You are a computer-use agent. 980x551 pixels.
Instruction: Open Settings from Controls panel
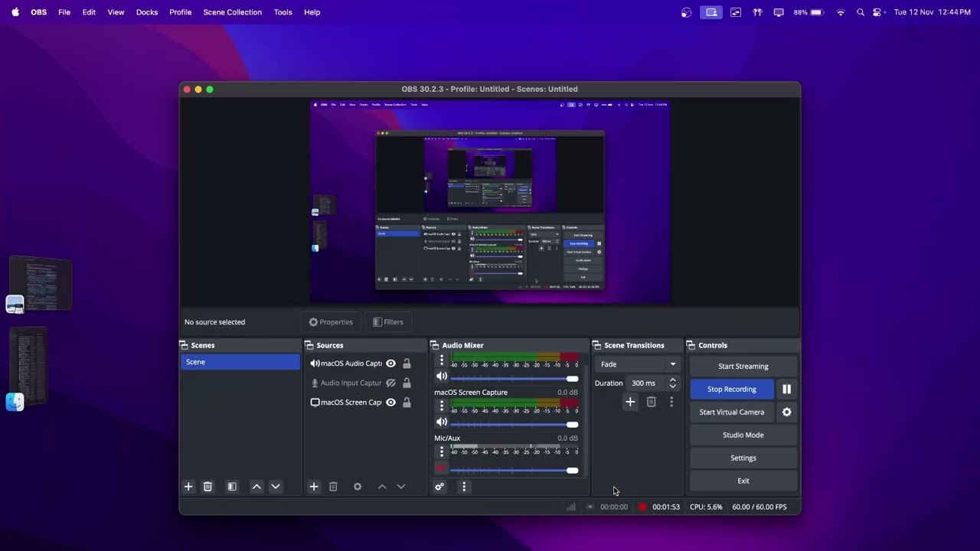743,458
